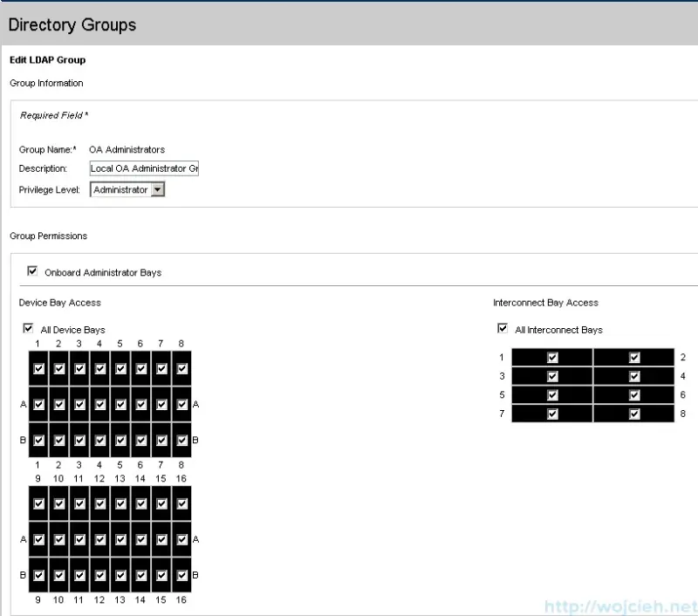
Task: Click the Directory Groups header bar
Action: [x=72, y=24]
